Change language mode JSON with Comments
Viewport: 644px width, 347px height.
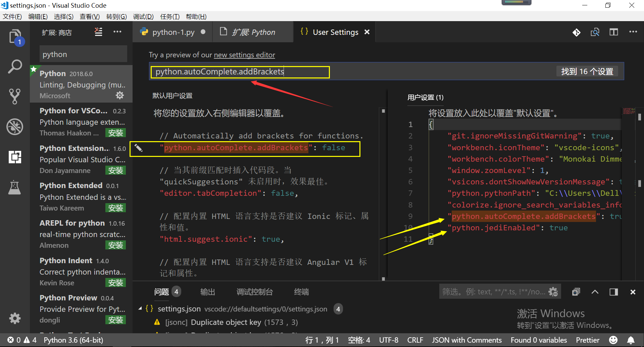click(467, 340)
